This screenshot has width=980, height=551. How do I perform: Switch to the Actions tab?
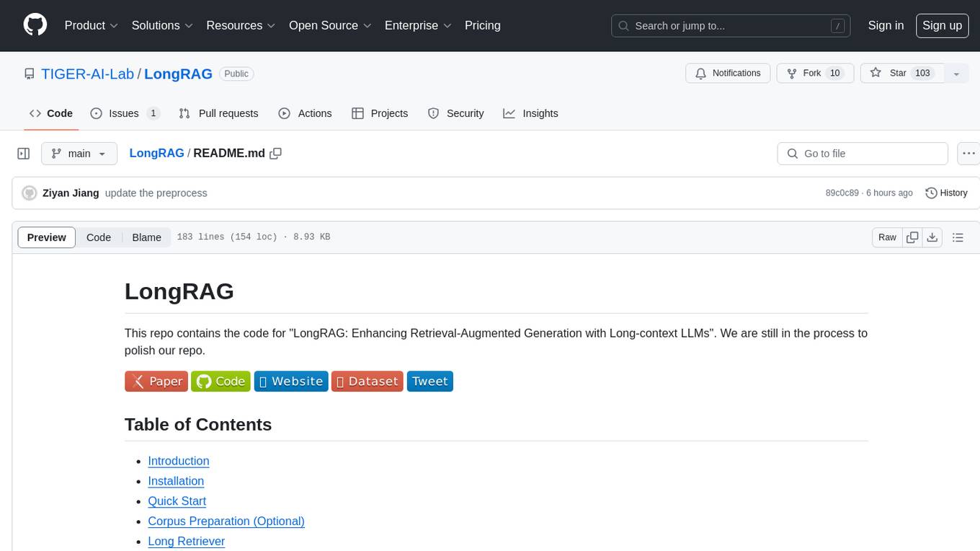pyautogui.click(x=305, y=113)
